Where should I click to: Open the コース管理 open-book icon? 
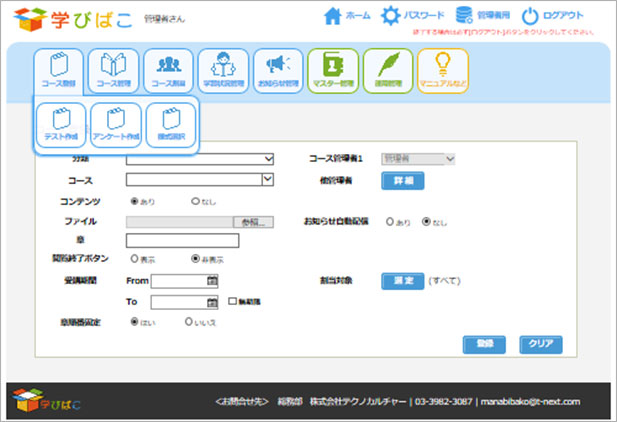pos(114,67)
